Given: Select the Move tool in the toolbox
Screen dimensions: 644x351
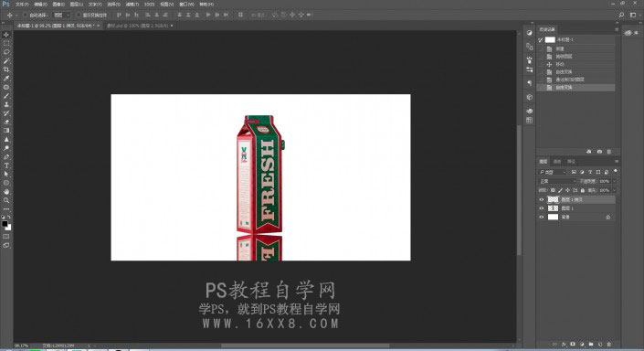Looking at the screenshot, I should coord(6,35).
